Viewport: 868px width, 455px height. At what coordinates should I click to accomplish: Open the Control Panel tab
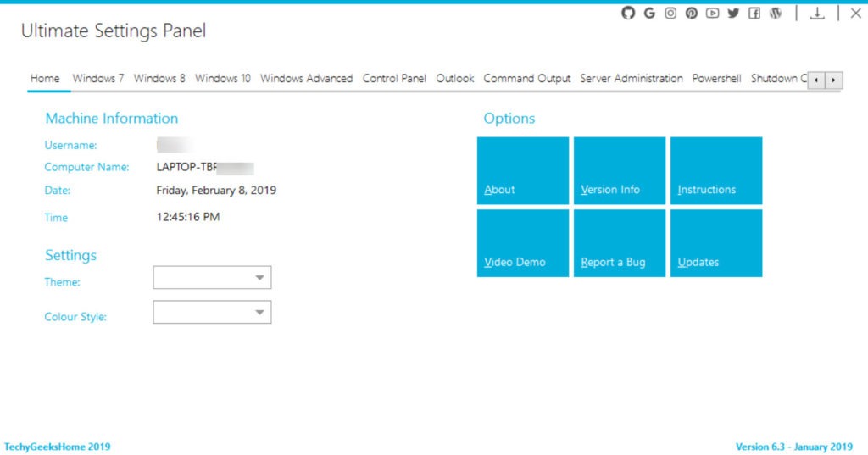click(394, 79)
